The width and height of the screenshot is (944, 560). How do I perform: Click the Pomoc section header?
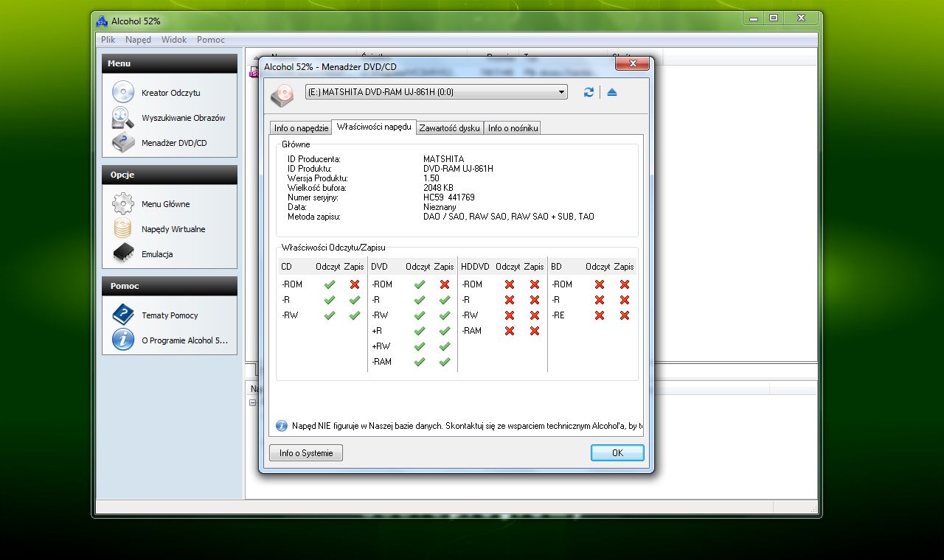(x=170, y=286)
